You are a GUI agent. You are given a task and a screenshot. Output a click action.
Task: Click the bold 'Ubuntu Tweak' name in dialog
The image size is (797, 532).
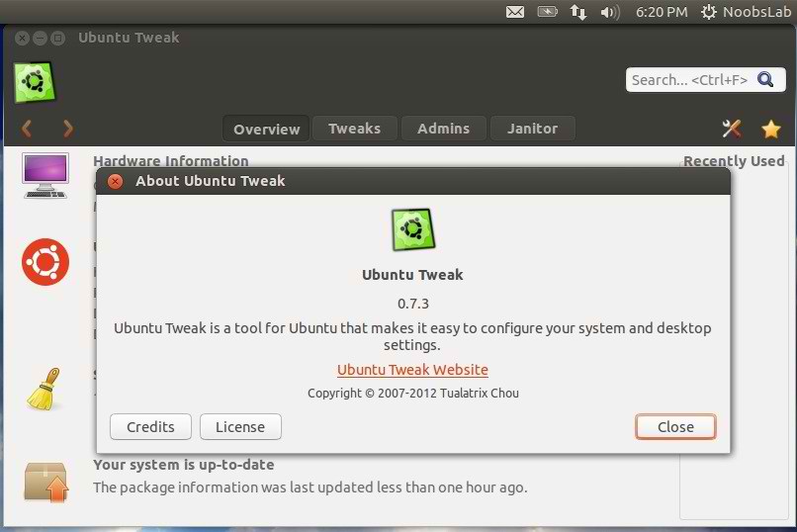[412, 275]
